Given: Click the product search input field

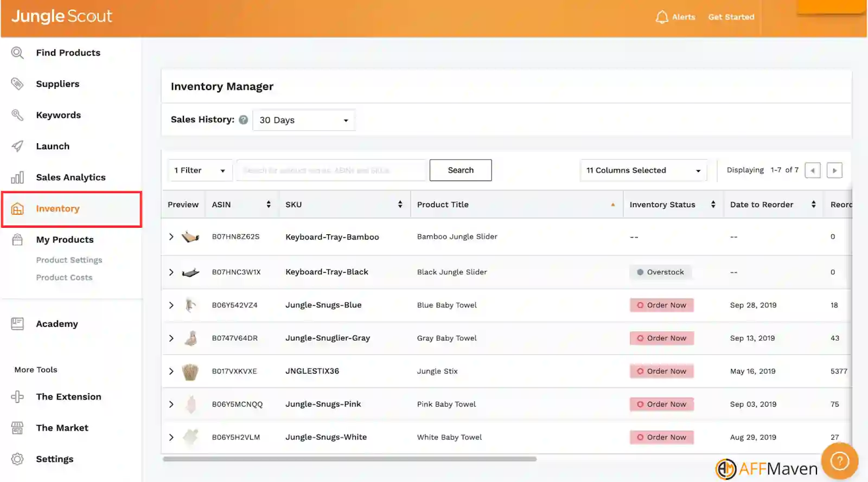Looking at the screenshot, I should [x=332, y=170].
